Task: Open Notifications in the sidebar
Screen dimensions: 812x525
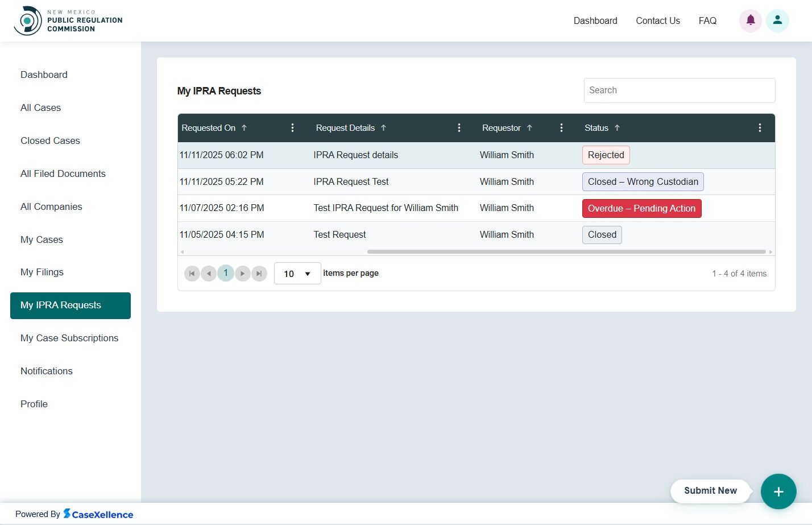Action: coord(47,371)
